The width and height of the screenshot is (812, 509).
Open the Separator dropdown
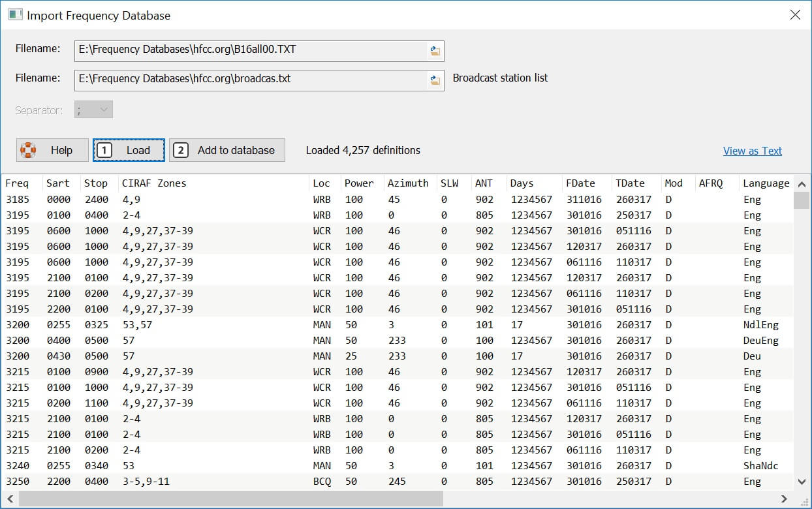tap(93, 110)
